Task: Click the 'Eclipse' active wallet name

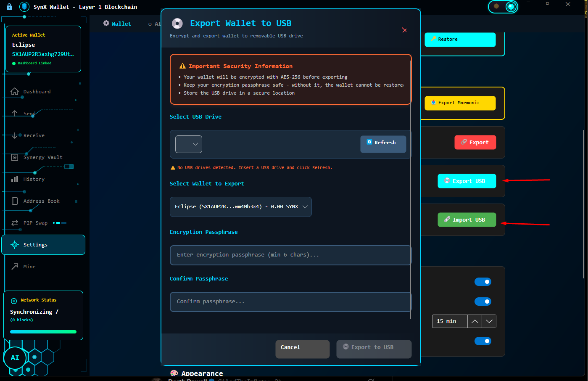Action: (x=24, y=45)
